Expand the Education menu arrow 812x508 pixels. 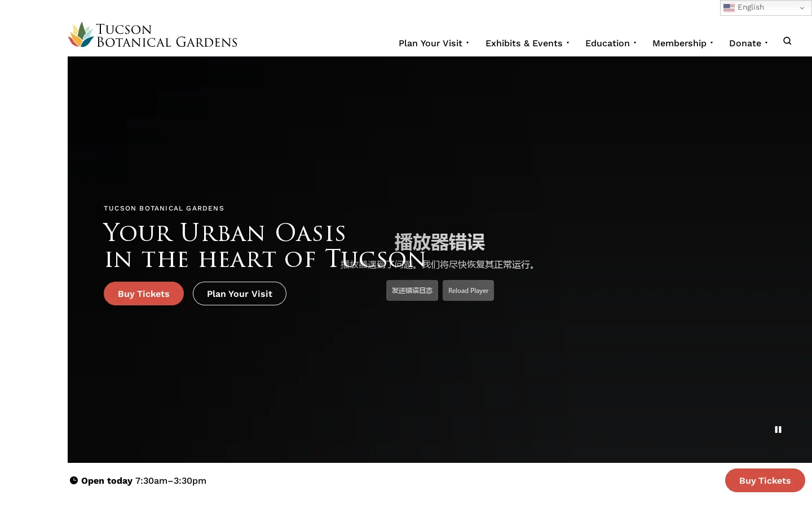coord(635,43)
